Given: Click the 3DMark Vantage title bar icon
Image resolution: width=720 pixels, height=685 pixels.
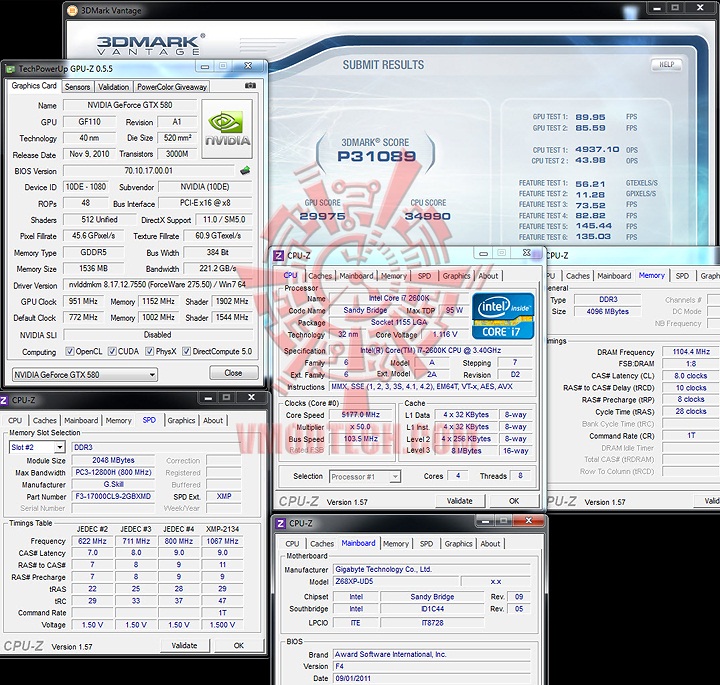Looking at the screenshot, I should (x=73, y=10).
